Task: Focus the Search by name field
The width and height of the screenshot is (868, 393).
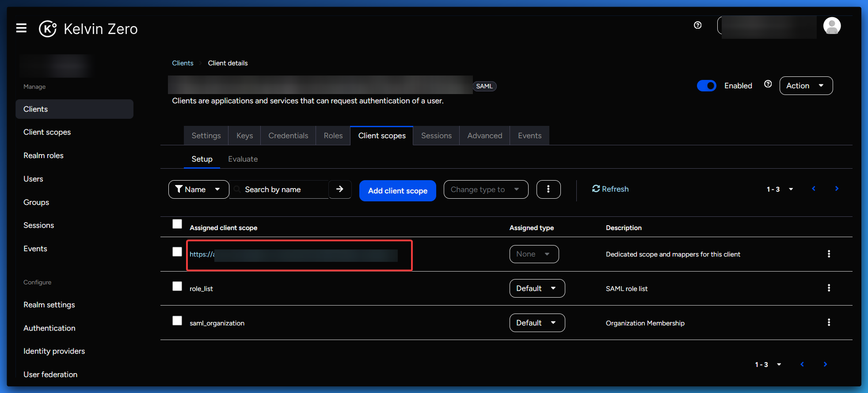Action: coord(283,189)
